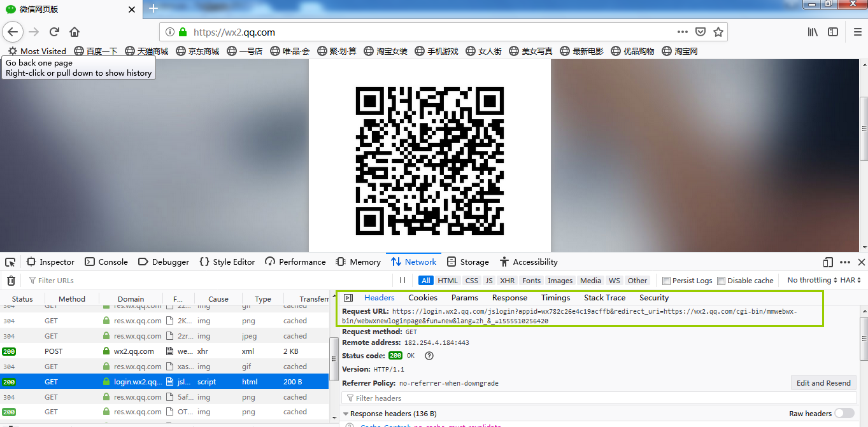Open DevTools three-dot options menu

pyautogui.click(x=845, y=262)
